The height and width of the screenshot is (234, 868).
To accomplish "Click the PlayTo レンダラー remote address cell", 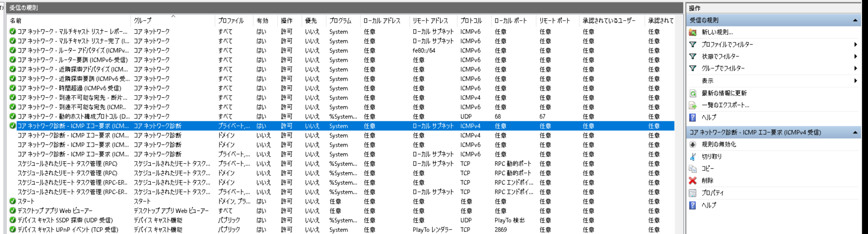I will (433, 230).
